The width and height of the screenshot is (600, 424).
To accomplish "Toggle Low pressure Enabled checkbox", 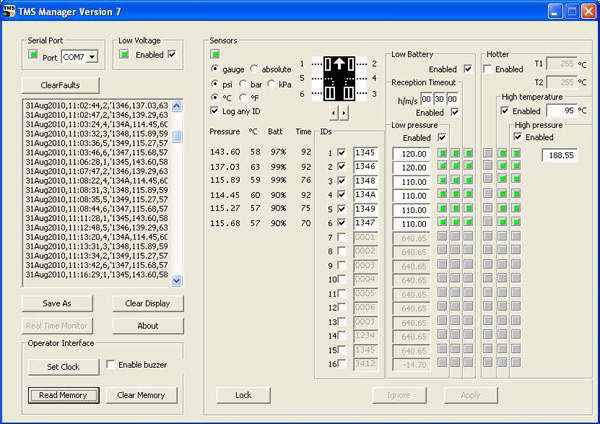I will tap(442, 137).
